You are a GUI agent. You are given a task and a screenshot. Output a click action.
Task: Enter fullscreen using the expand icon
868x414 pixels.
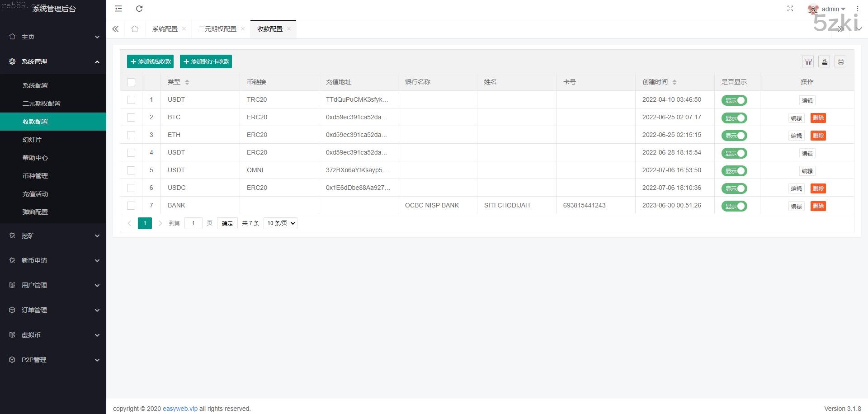790,9
